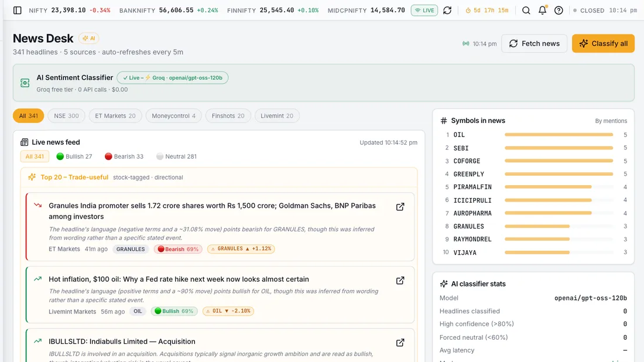The width and height of the screenshot is (644, 362).
Task: Click OIL row mention bar
Action: [x=559, y=135]
